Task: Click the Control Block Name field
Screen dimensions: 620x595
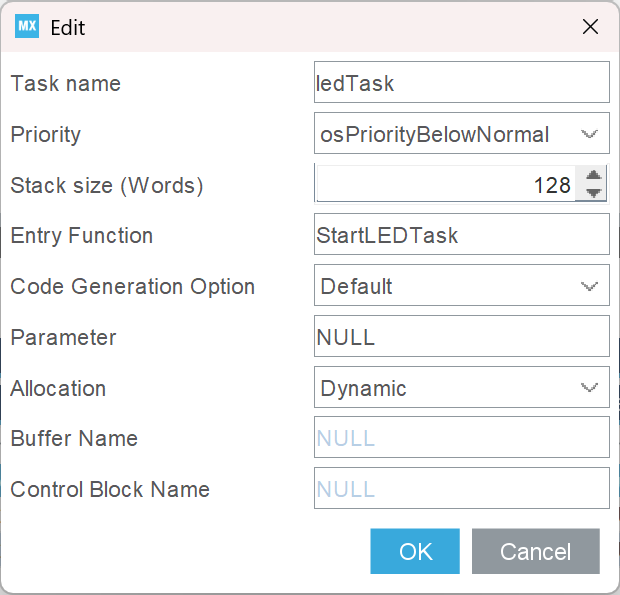Action: pyautogui.click(x=461, y=488)
